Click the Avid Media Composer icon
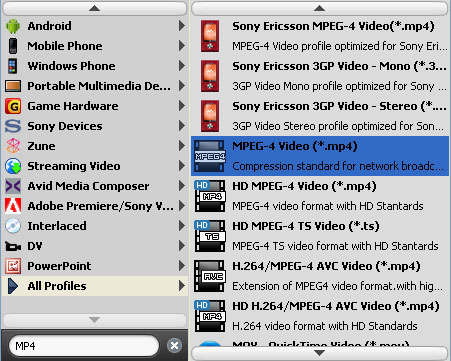This screenshot has height=361, width=451. pos(13,186)
